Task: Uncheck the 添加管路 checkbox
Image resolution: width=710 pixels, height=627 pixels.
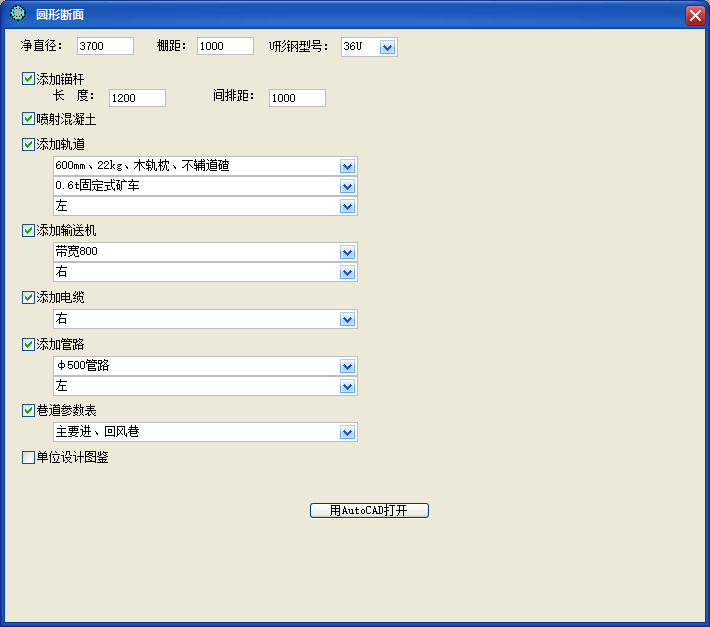Action: coord(28,344)
